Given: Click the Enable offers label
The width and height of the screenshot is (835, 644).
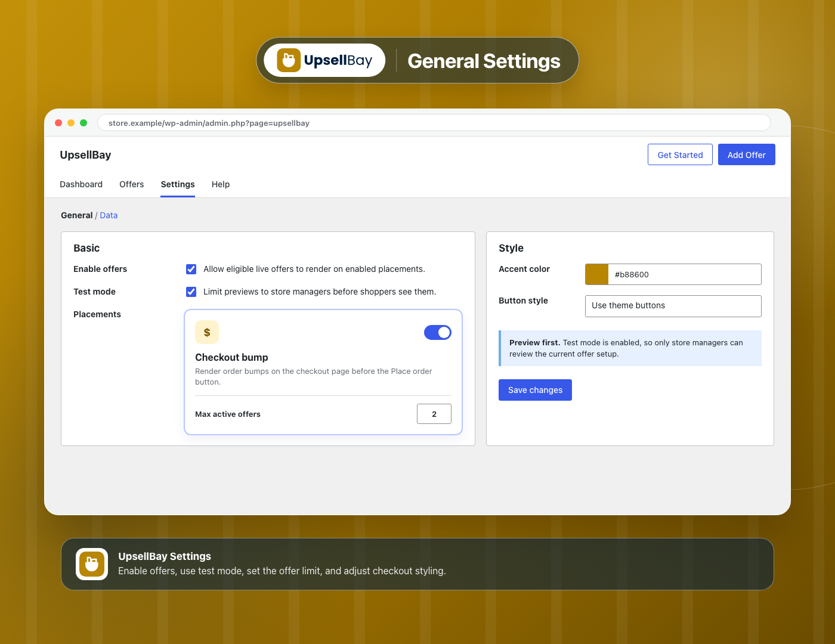Looking at the screenshot, I should 100,269.
